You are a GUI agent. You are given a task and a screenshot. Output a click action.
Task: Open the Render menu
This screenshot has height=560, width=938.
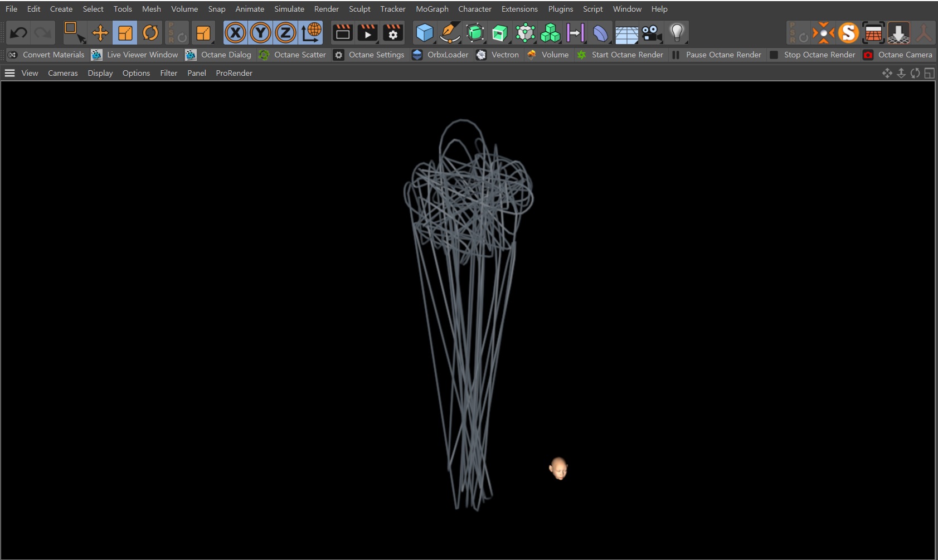click(x=327, y=9)
